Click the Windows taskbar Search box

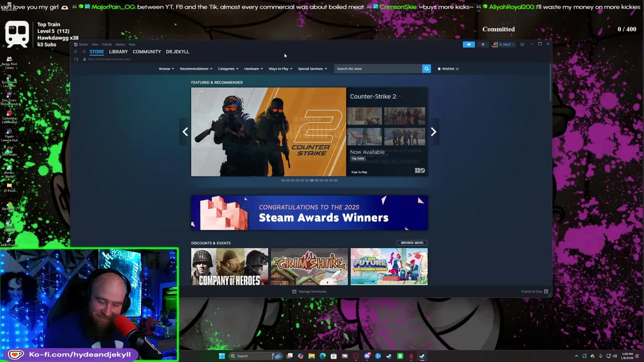coord(256,356)
